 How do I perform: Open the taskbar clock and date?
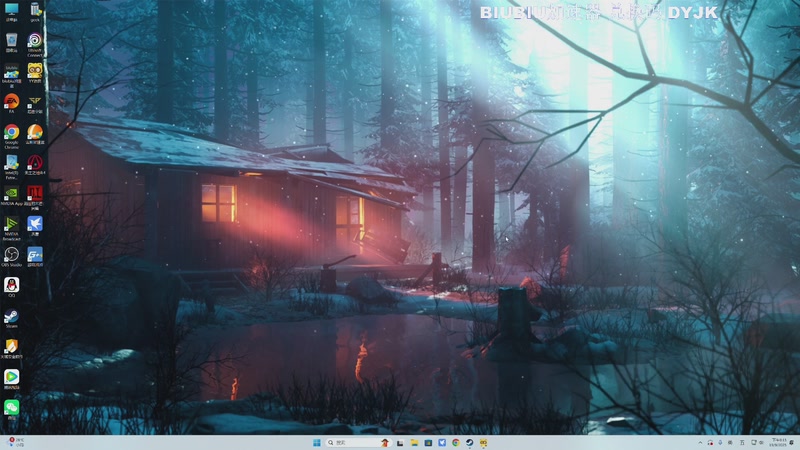779,442
